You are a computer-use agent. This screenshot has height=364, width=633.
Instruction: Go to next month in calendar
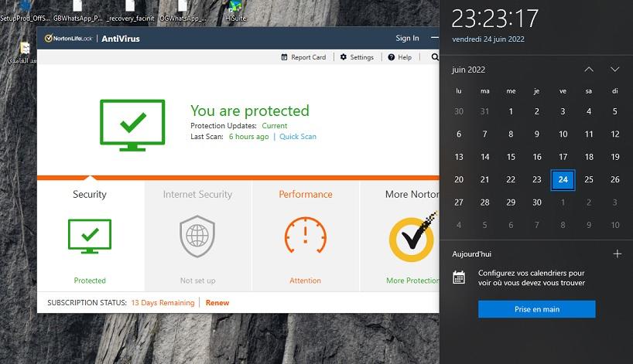coord(615,70)
